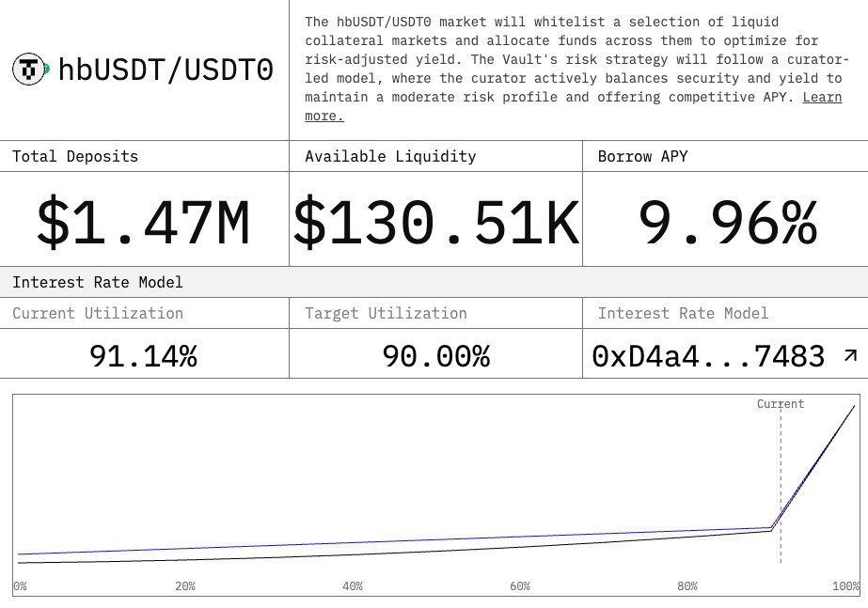The width and height of the screenshot is (868, 608).
Task: Click the 100% axis label
Action: (845, 585)
